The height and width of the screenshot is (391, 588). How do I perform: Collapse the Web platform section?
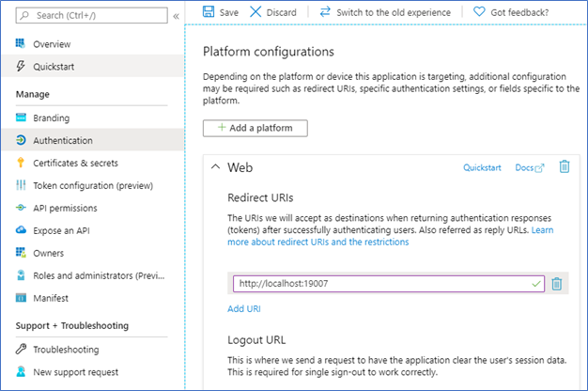click(x=215, y=167)
